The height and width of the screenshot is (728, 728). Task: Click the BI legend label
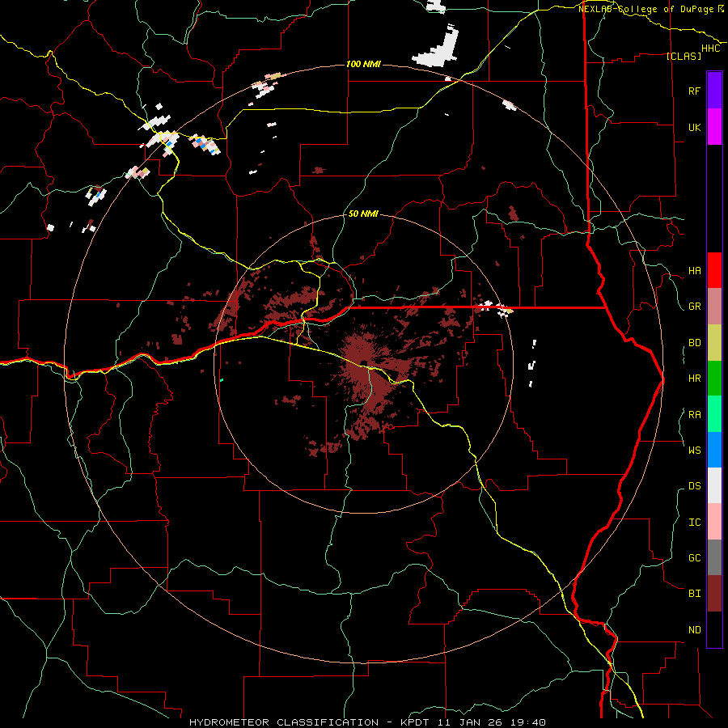(694, 594)
